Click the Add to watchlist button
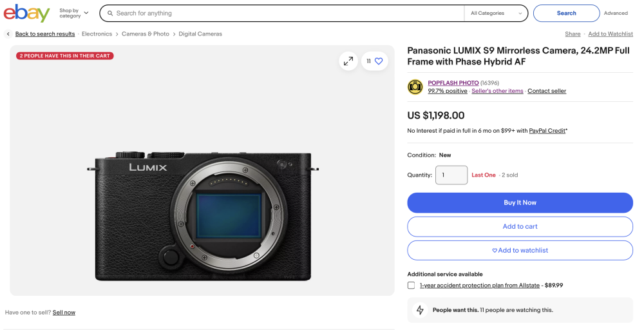The image size is (644, 330). 520,251
